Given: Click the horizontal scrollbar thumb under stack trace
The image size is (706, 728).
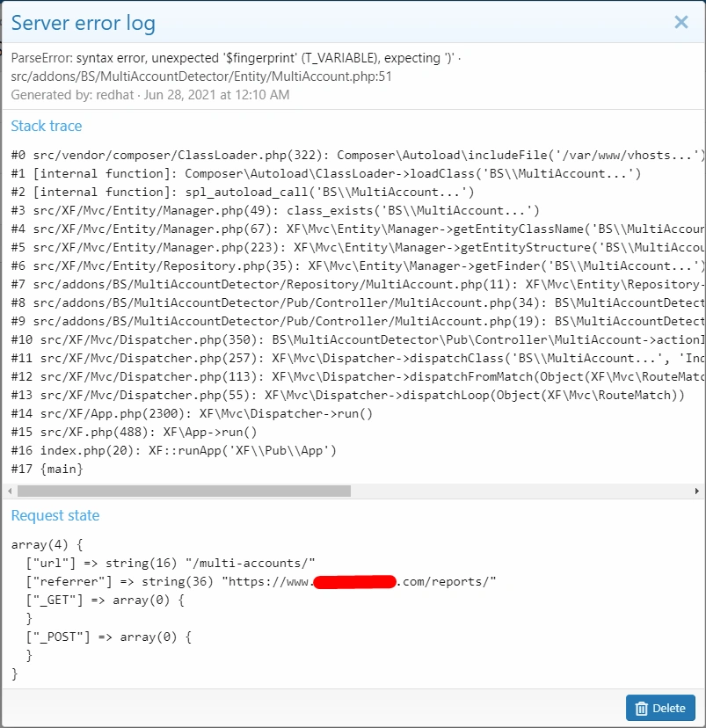Looking at the screenshot, I should click(184, 491).
